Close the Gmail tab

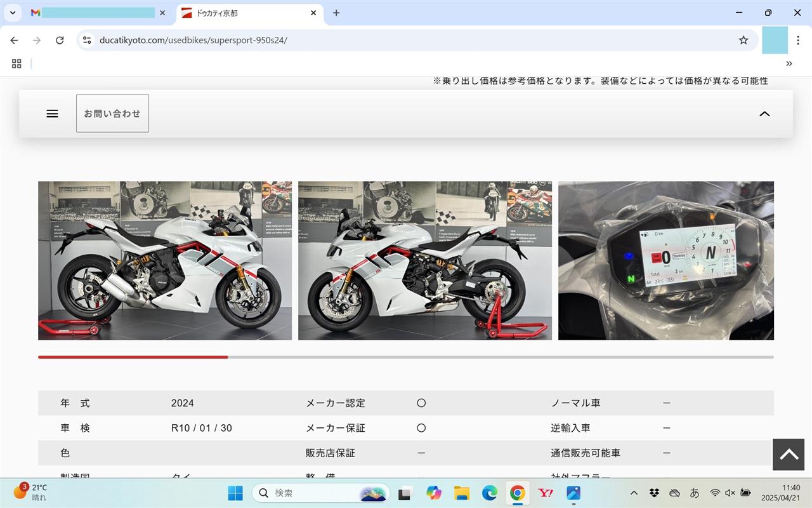pos(162,13)
